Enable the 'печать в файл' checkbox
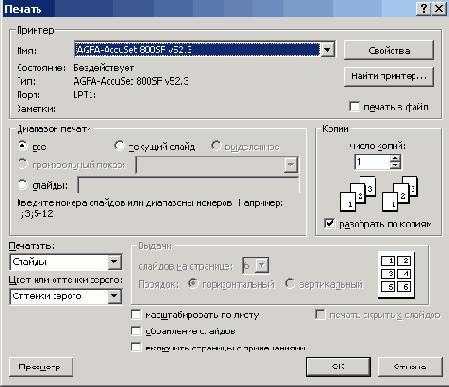Image resolution: width=449 pixels, height=387 pixels. pos(354,107)
